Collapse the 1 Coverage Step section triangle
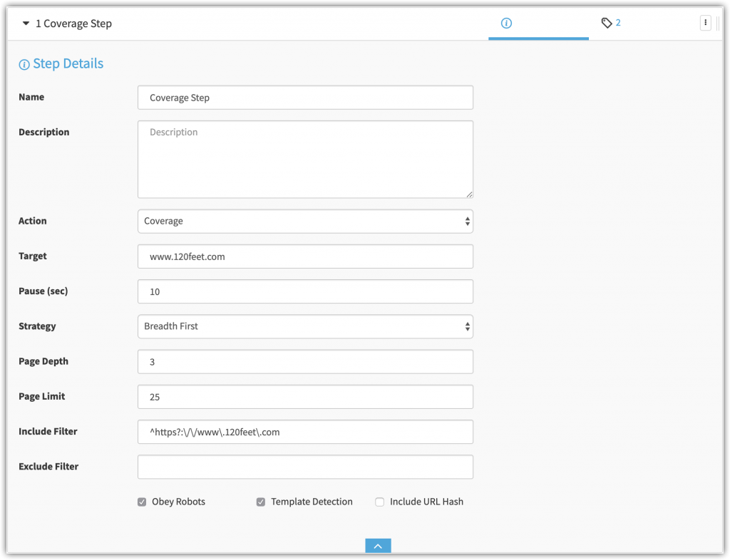730x560 pixels. pos(26,24)
